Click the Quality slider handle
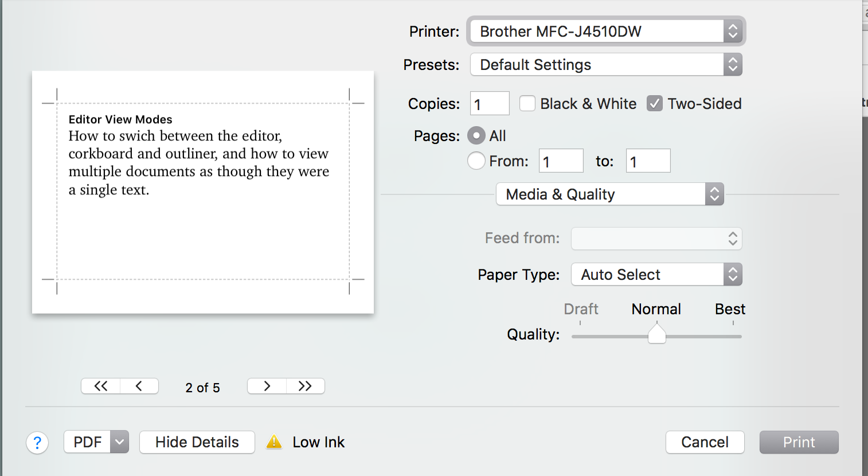868x476 pixels. [657, 334]
